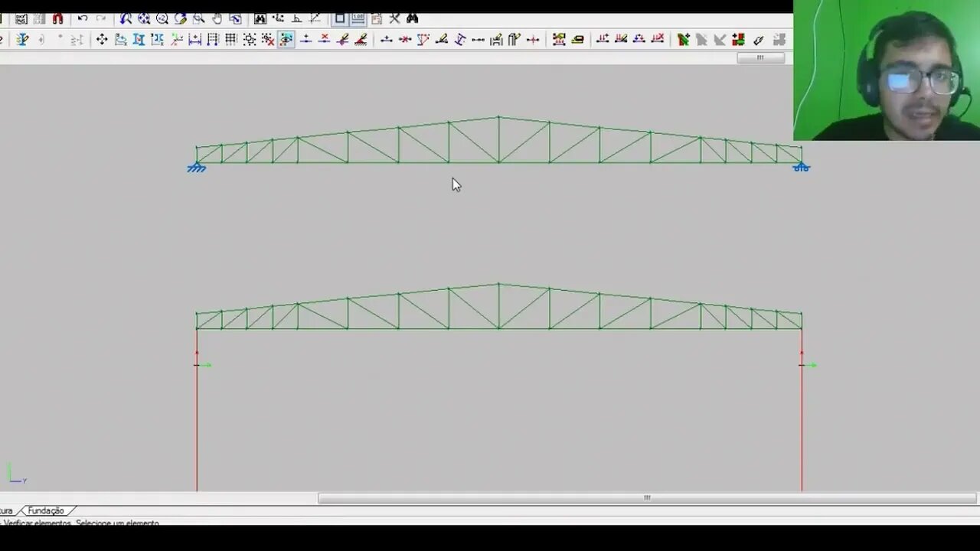Edit loads with the load-pencil icon

pos(621,39)
